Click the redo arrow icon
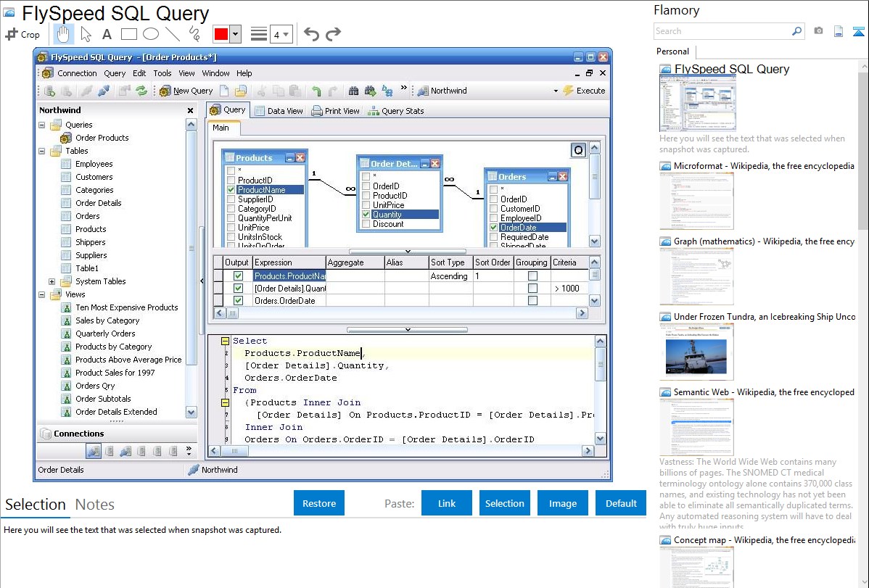Image resolution: width=869 pixels, height=588 pixels. (x=333, y=34)
